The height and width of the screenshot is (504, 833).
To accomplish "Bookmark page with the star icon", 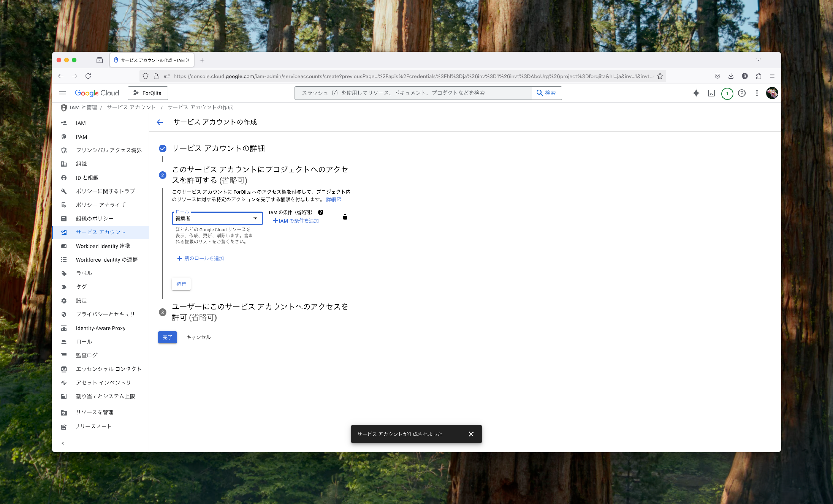I will coord(660,76).
